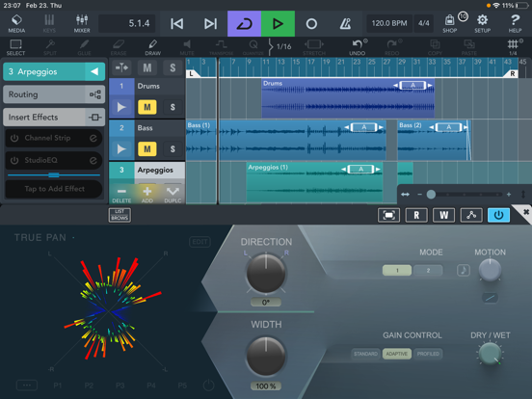Open the Media browser

(16, 23)
